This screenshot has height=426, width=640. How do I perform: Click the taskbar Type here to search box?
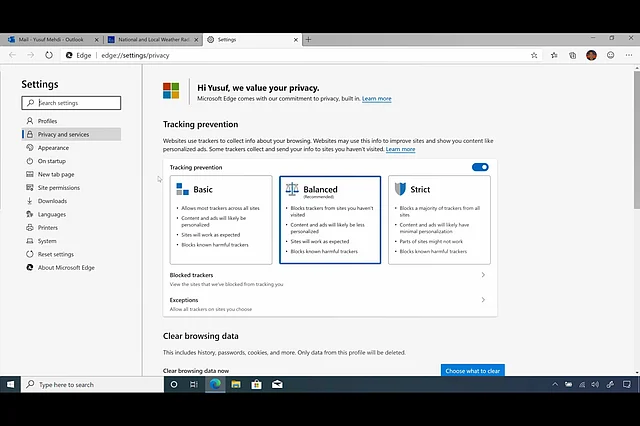pos(93,384)
